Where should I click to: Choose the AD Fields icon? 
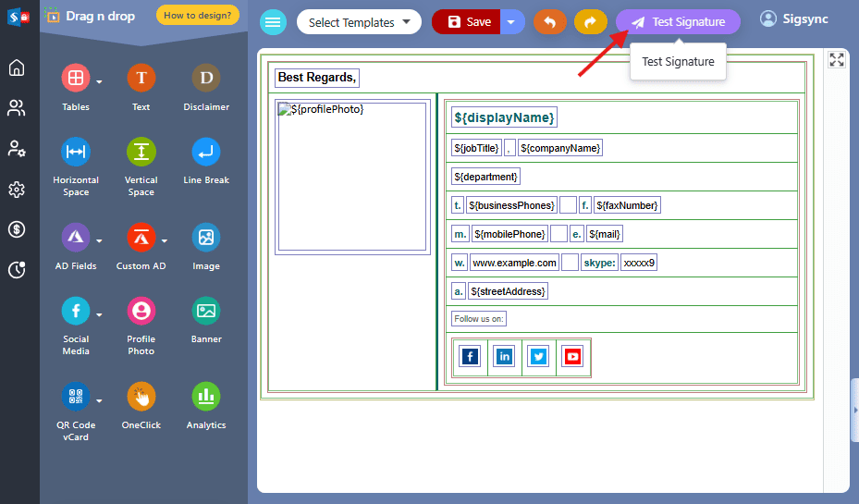coord(76,238)
